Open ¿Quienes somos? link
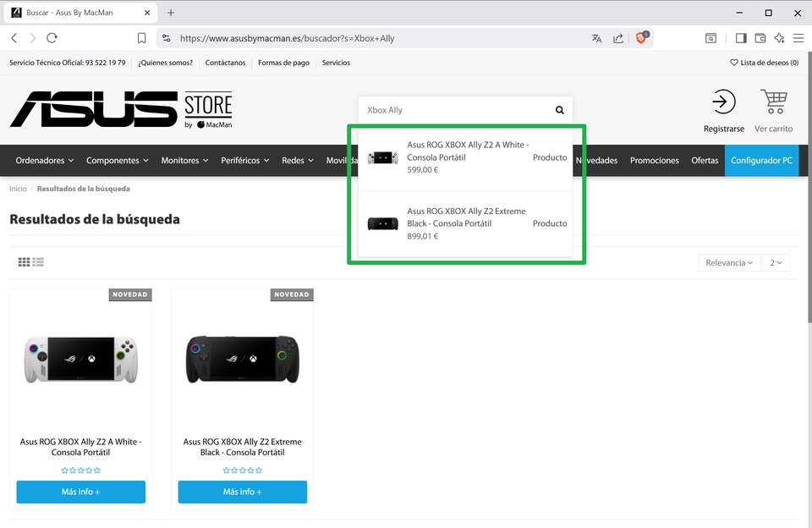The image size is (812, 528). (x=165, y=63)
